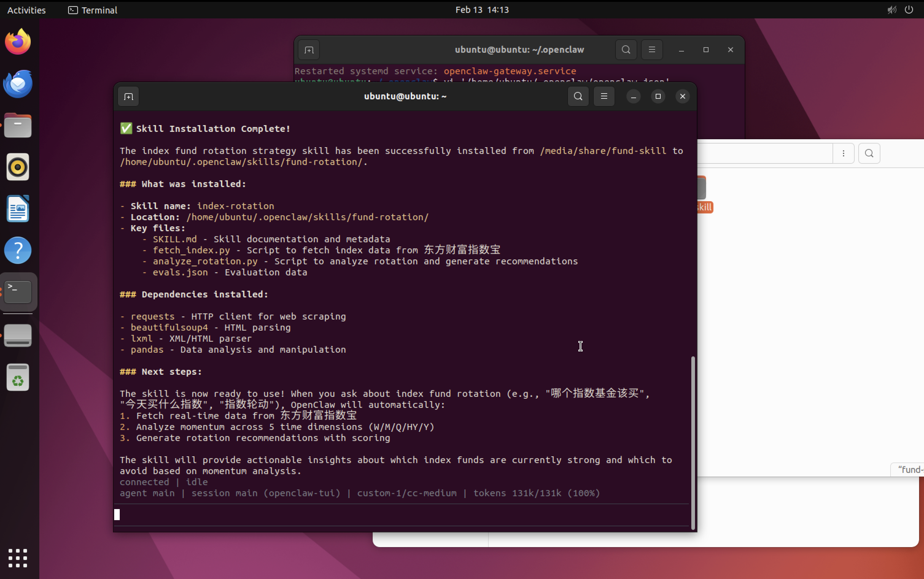
Task: Open system menu via power icon
Action: click(909, 10)
